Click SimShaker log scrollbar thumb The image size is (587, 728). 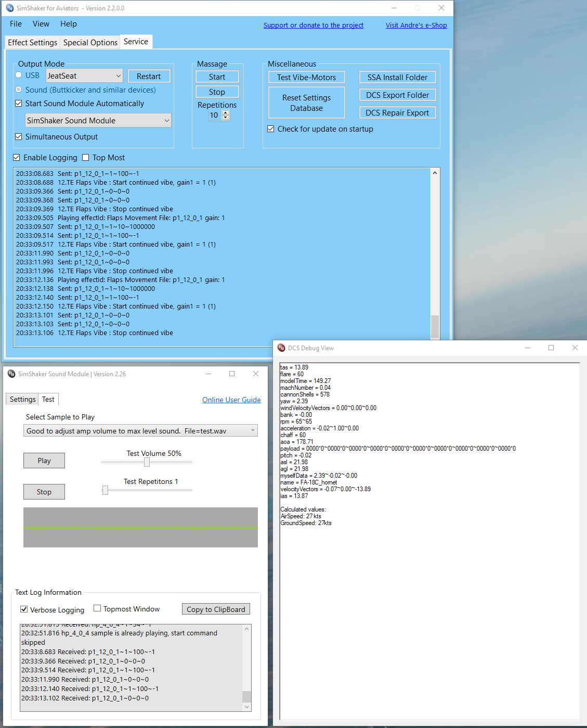[x=435, y=327]
